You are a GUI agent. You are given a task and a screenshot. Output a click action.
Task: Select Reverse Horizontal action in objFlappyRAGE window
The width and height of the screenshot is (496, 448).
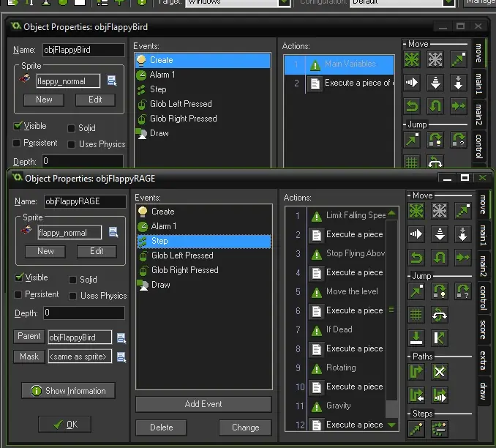[x=416, y=258]
